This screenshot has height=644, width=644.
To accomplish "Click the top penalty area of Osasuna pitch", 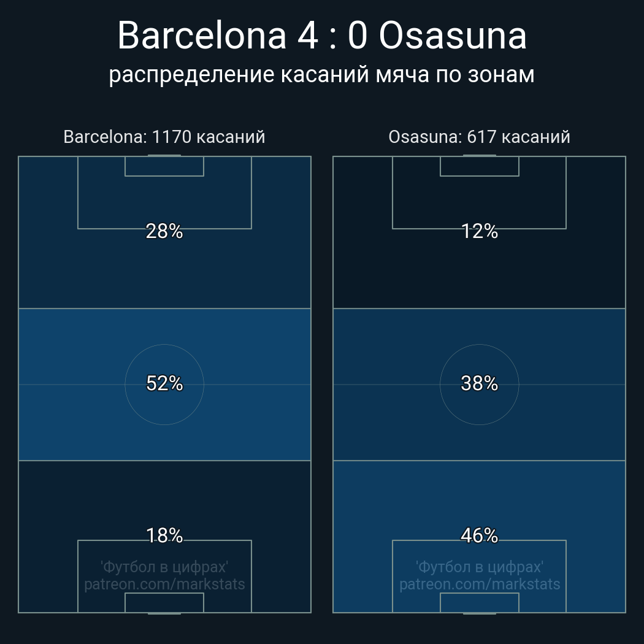I will tap(479, 201).
